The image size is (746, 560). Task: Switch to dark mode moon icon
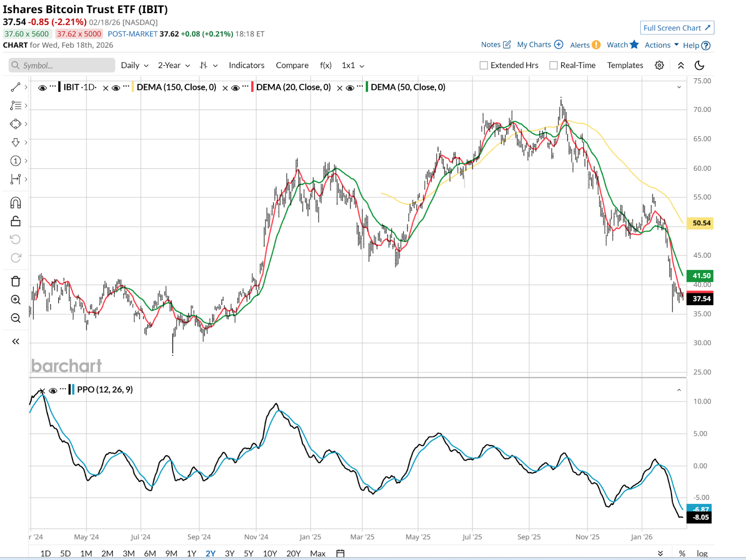point(699,65)
